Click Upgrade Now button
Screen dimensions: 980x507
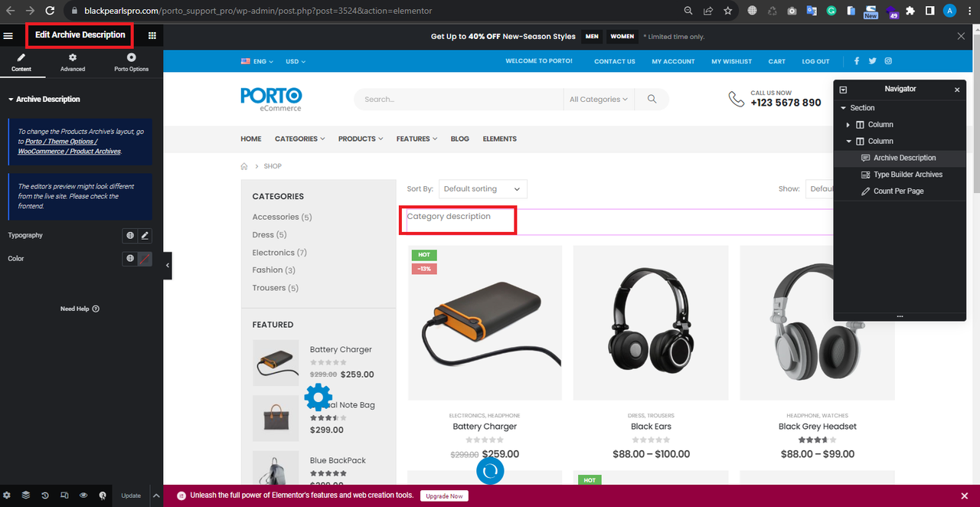pyautogui.click(x=444, y=496)
